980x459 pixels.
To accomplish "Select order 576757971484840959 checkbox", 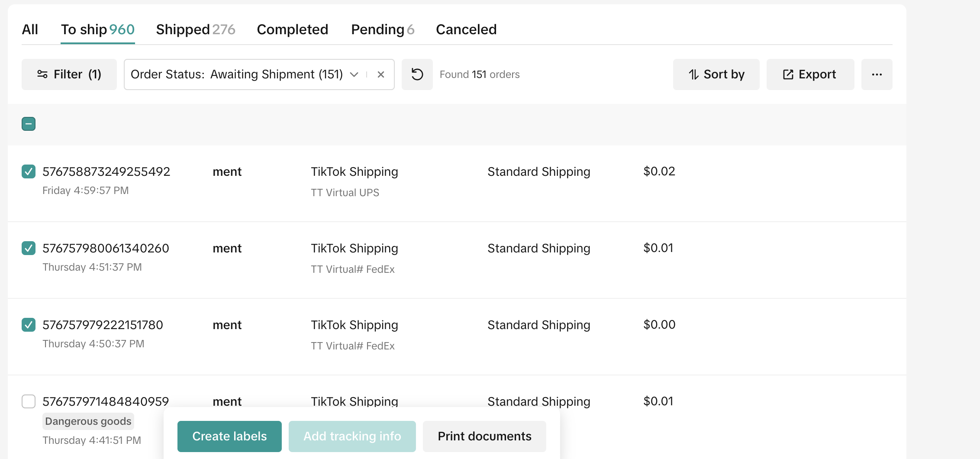I will coord(29,401).
